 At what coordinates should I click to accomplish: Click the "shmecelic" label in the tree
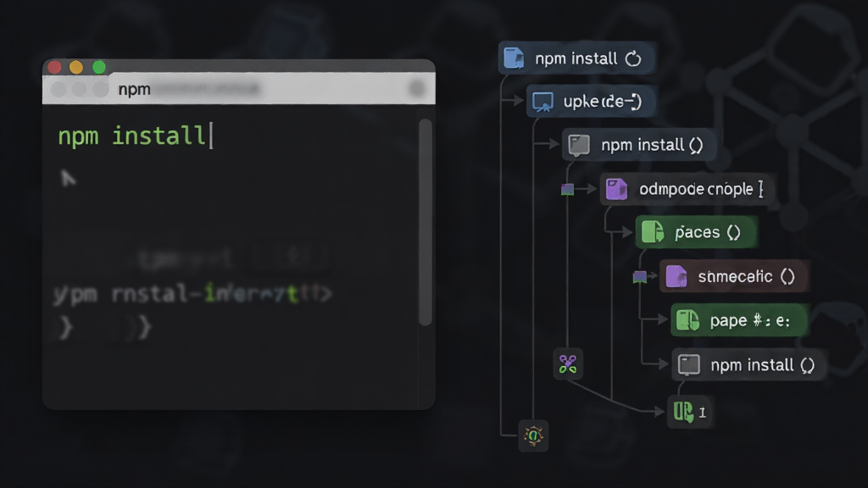735,276
